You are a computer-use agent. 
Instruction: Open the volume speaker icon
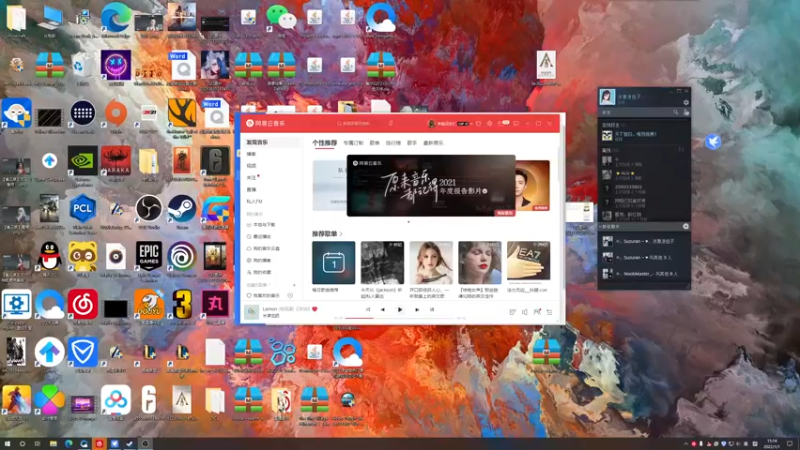click(524, 312)
